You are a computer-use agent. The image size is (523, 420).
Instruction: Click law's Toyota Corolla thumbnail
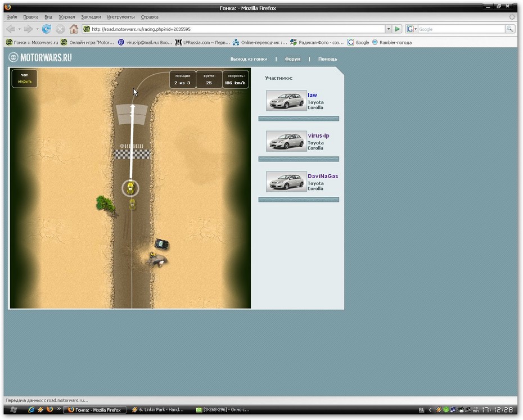[x=286, y=101]
